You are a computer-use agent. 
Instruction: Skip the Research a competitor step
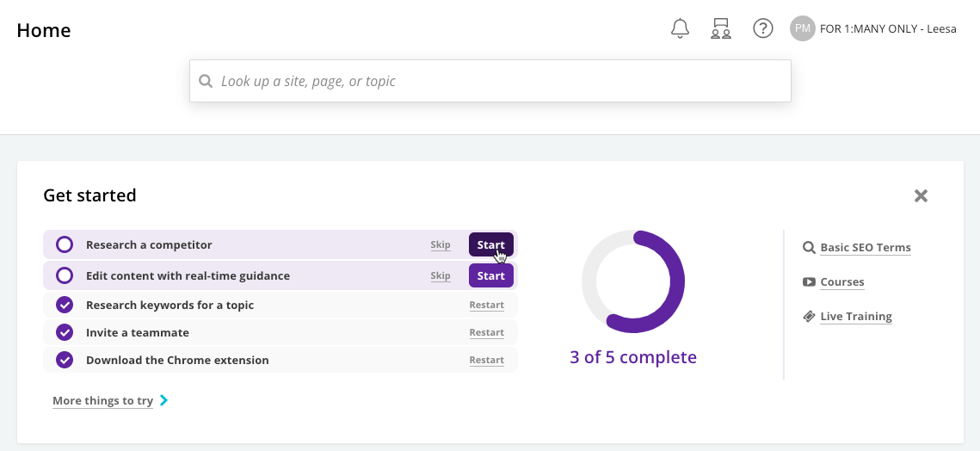pos(441,244)
